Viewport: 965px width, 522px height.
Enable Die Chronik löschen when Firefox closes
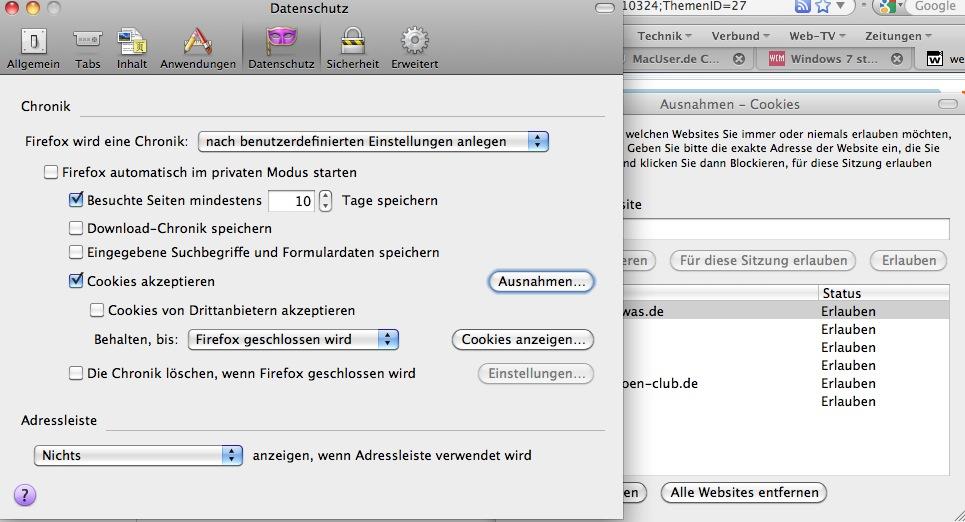click(x=76, y=373)
